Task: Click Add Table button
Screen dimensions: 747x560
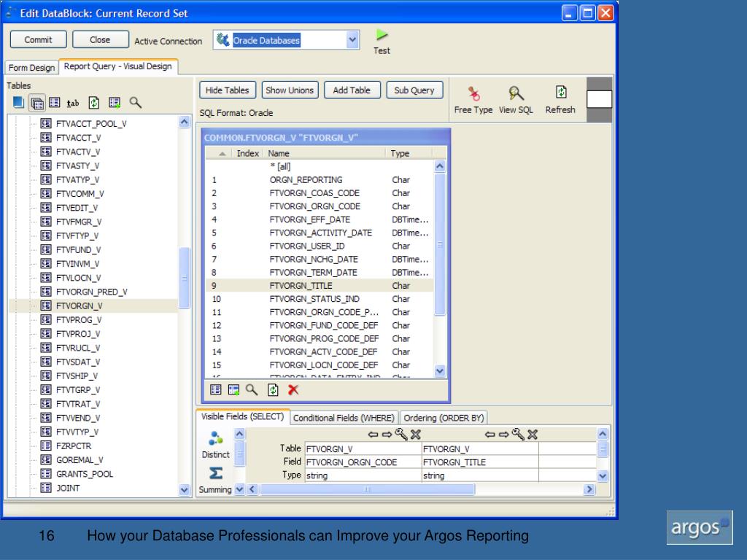Action: pos(352,90)
